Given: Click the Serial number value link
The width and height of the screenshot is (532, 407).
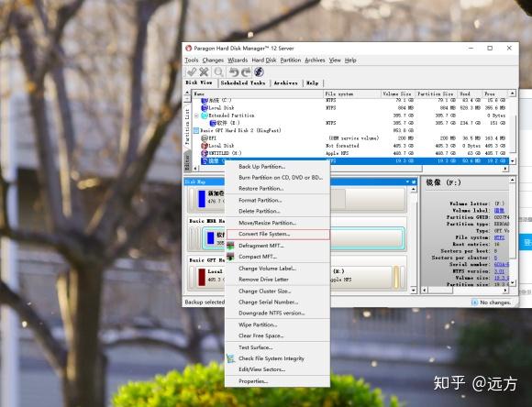Looking at the screenshot, I should 502,265.
